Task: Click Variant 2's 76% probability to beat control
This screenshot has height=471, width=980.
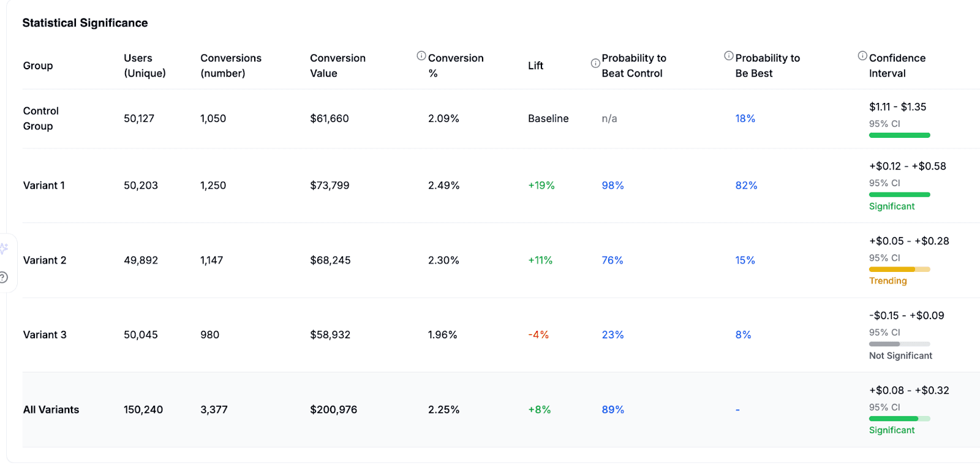Action: point(612,260)
